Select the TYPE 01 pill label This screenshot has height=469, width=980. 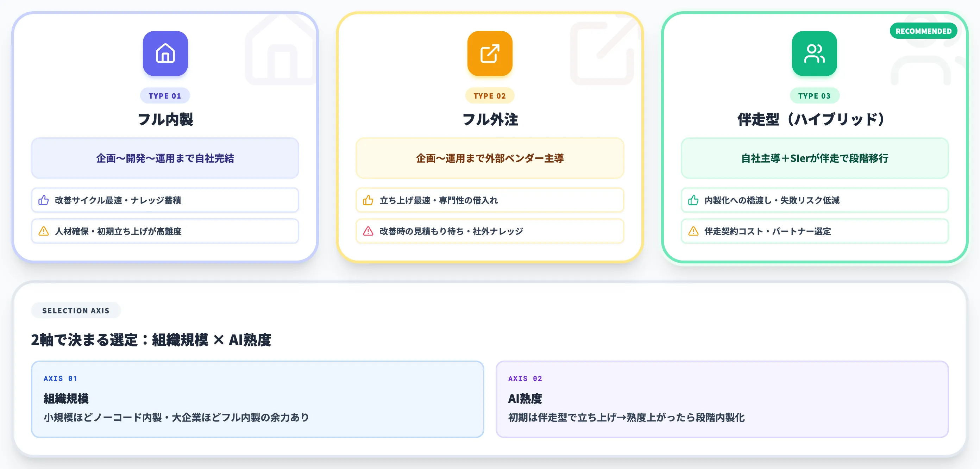(x=165, y=95)
